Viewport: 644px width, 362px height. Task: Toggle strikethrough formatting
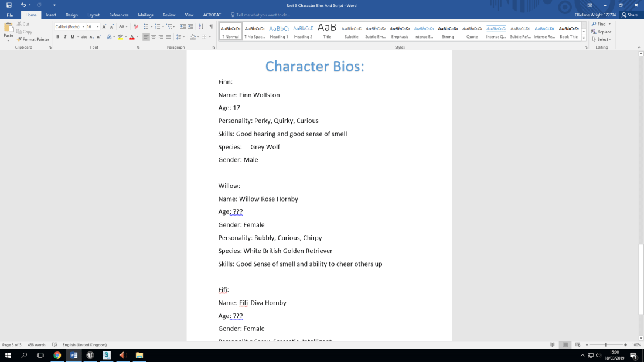coord(84,37)
